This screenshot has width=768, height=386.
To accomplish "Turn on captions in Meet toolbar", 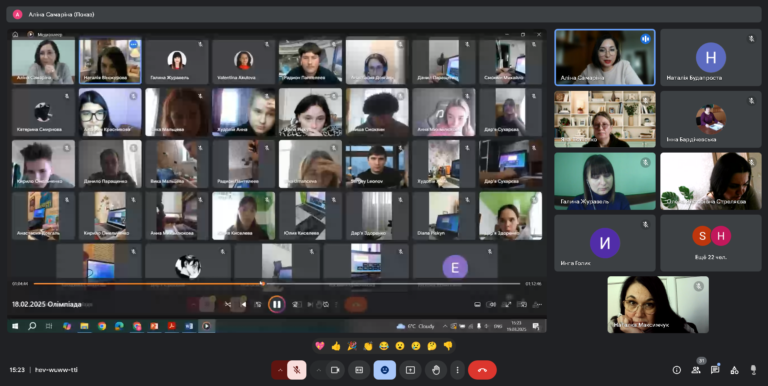I will (359, 370).
